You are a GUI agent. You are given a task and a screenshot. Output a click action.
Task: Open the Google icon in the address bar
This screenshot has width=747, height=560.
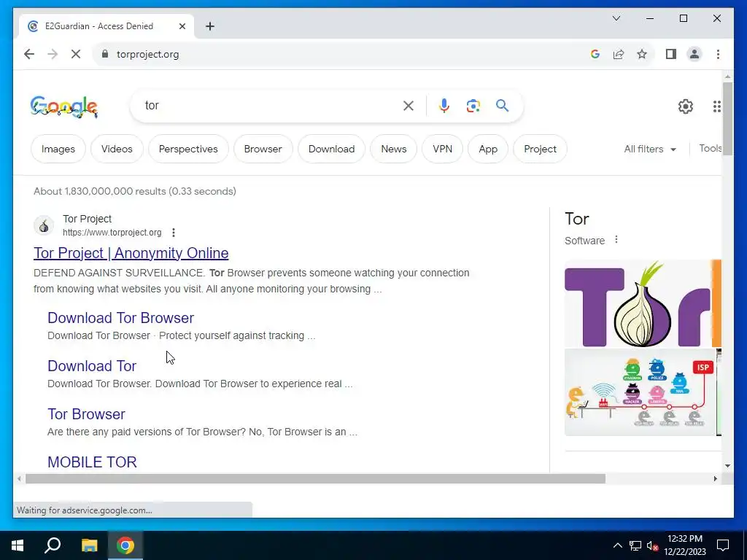click(595, 54)
